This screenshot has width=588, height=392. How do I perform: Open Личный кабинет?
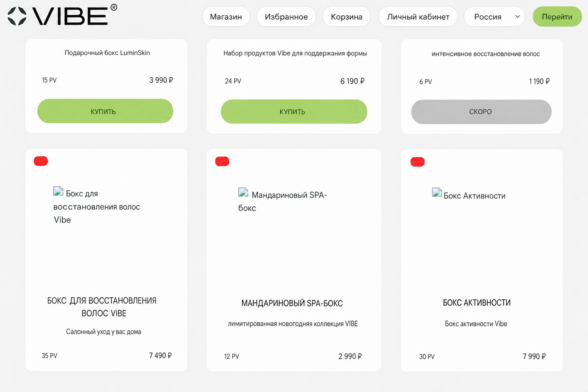point(418,16)
